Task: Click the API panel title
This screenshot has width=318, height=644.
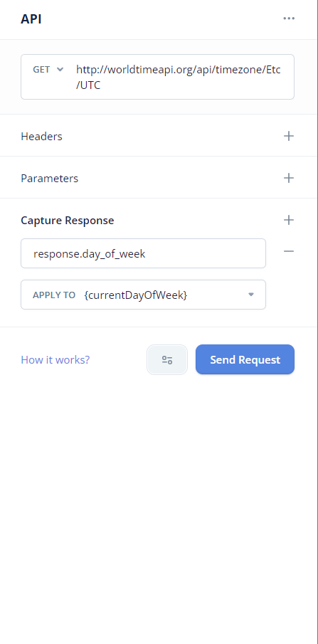Action: pyautogui.click(x=31, y=19)
